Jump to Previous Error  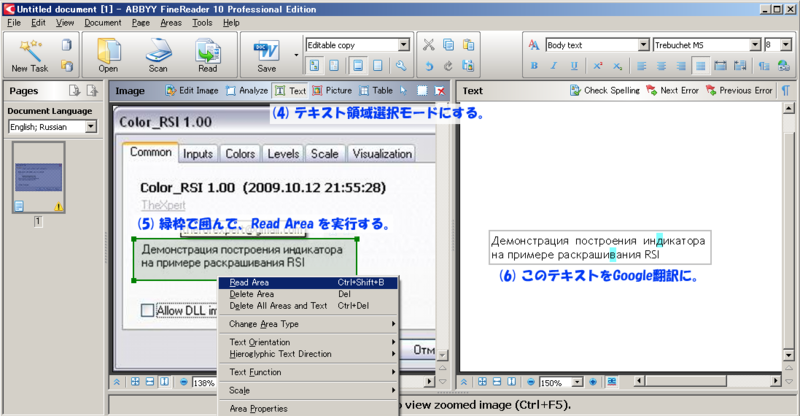pyautogui.click(x=739, y=90)
